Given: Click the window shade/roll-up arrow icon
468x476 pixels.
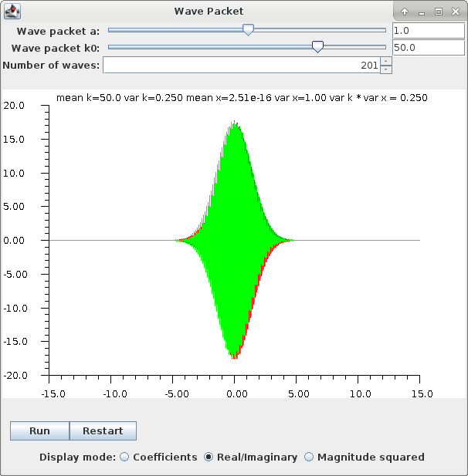Looking at the screenshot, I should 405,12.
